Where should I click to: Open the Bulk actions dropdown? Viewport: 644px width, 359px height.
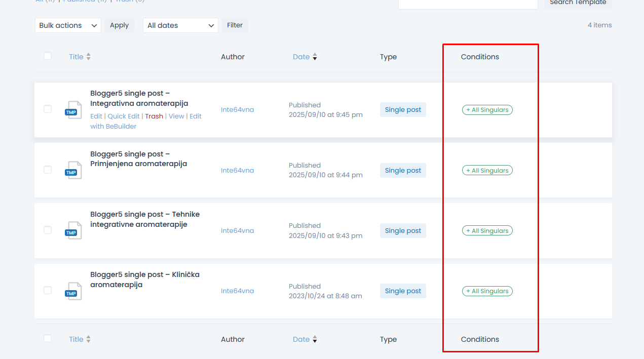(68, 25)
